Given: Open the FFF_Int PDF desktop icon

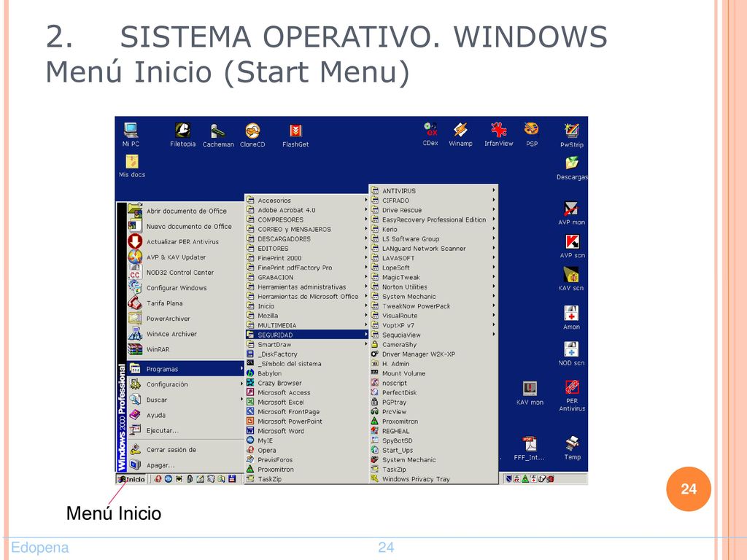Looking at the screenshot, I should click(x=529, y=448).
